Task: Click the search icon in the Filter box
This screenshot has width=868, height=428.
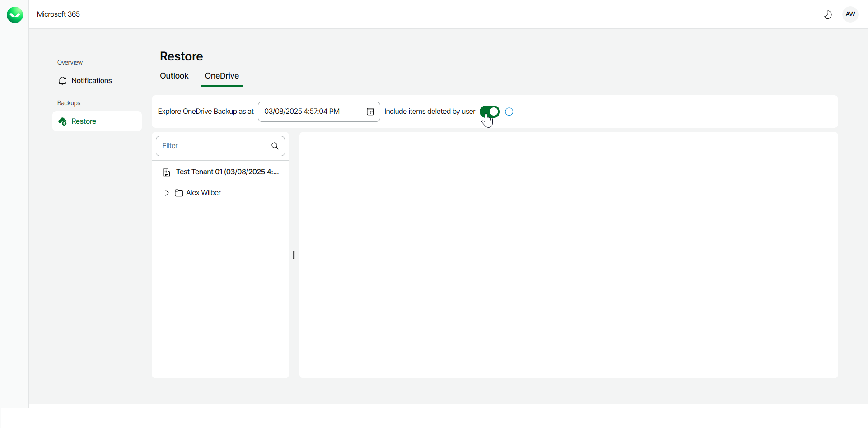Action: pos(275,146)
